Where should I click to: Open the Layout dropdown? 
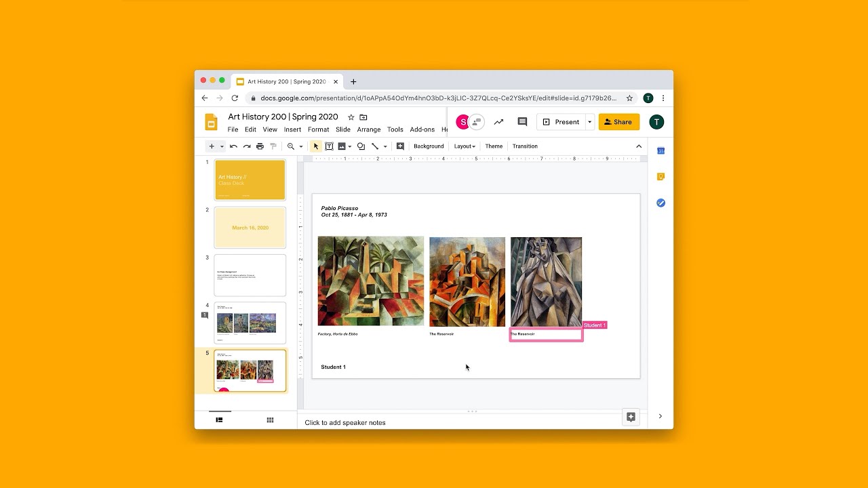[x=465, y=146]
